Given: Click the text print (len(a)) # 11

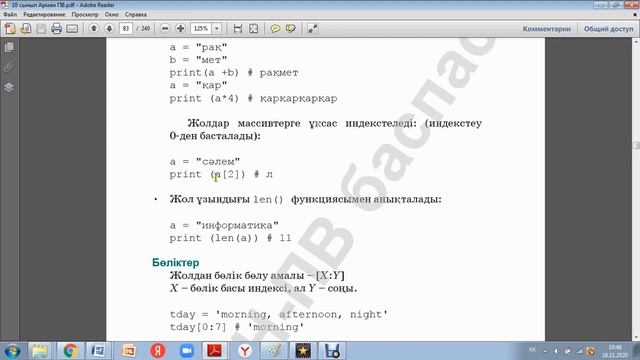Looking at the screenshot, I should [231, 238].
